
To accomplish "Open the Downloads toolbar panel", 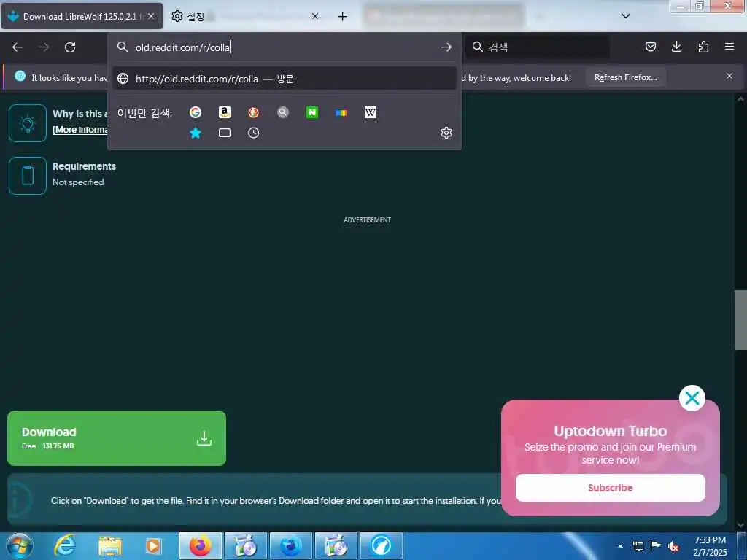I will pyautogui.click(x=676, y=47).
